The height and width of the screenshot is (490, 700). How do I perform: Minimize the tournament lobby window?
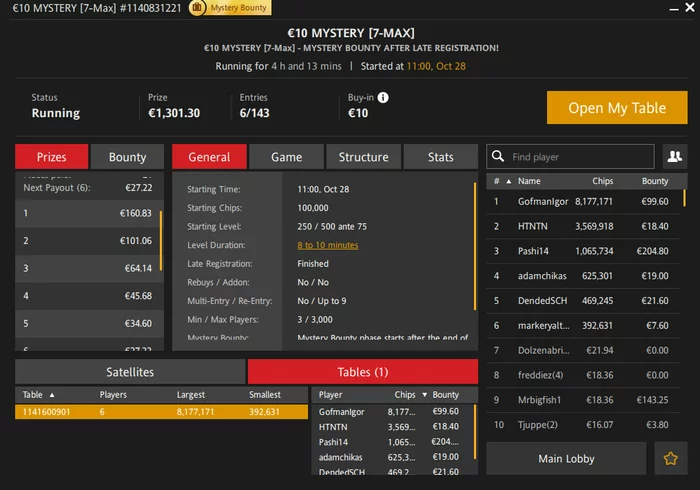674,8
